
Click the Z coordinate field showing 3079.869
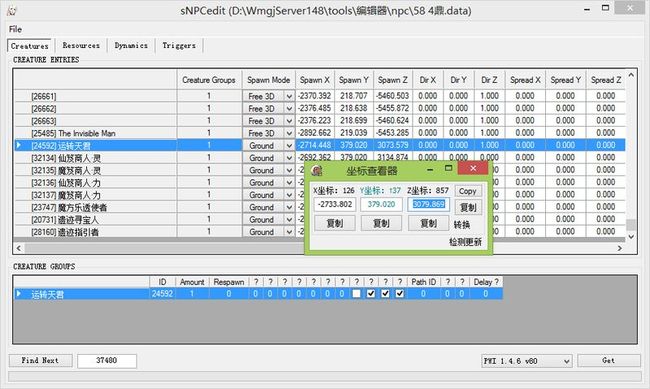click(x=429, y=204)
